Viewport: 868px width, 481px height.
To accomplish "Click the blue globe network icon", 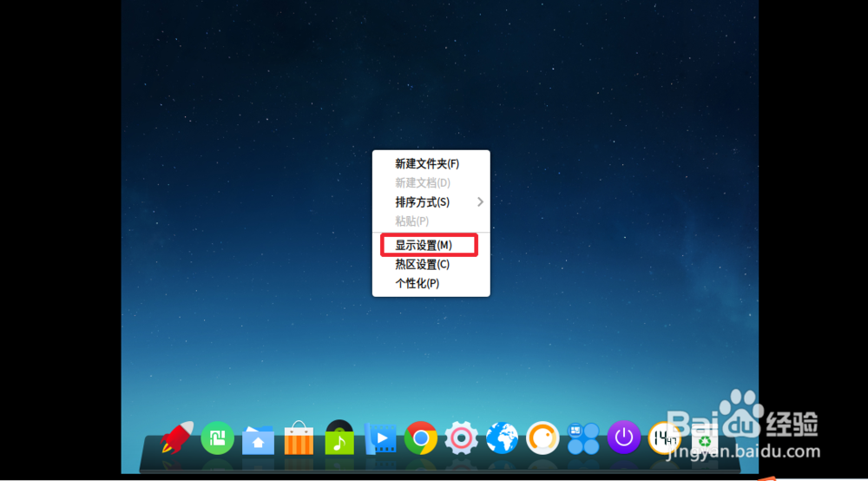I will coord(502,438).
